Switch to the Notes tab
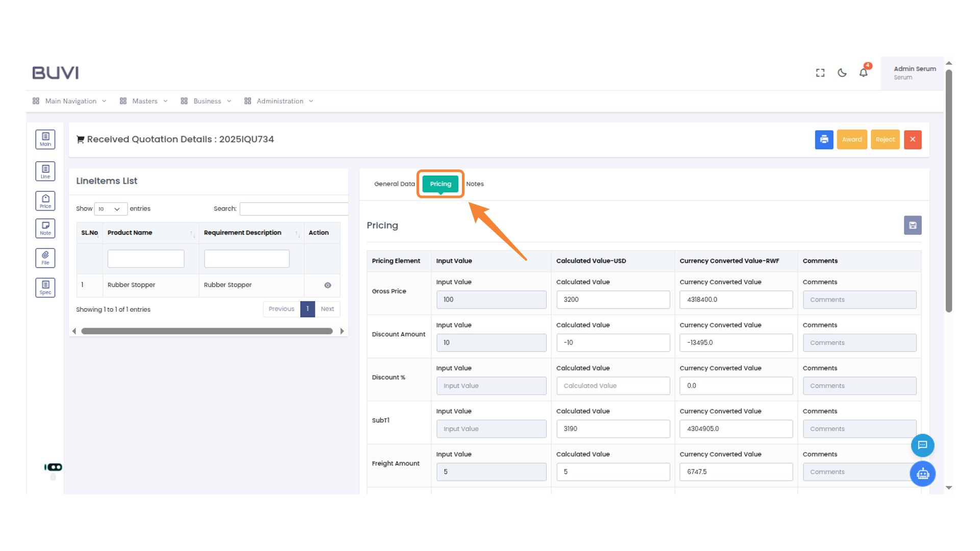This screenshot has width=980, height=551. click(475, 184)
